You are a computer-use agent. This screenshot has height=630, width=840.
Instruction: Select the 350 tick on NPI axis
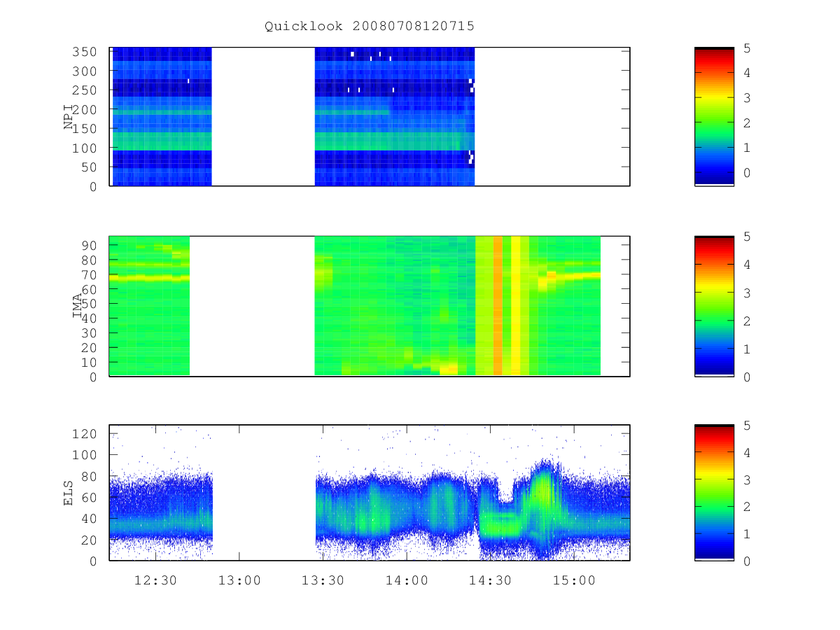click(x=85, y=52)
